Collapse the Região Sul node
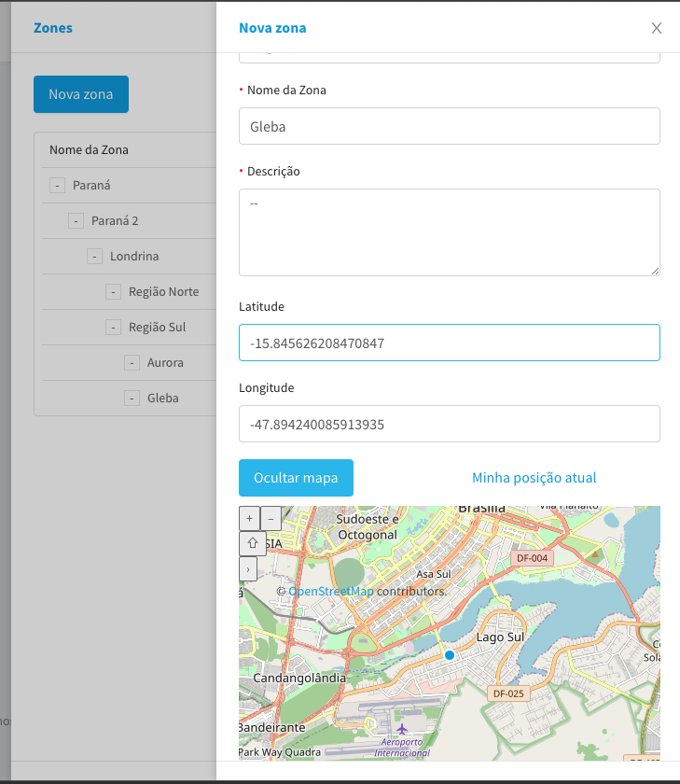Image resolution: width=680 pixels, height=784 pixels. point(113,328)
